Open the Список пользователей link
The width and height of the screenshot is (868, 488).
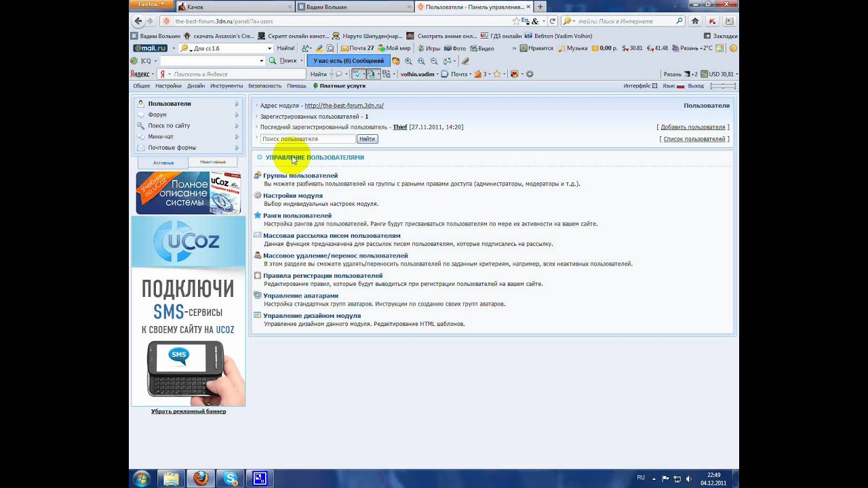tap(695, 139)
